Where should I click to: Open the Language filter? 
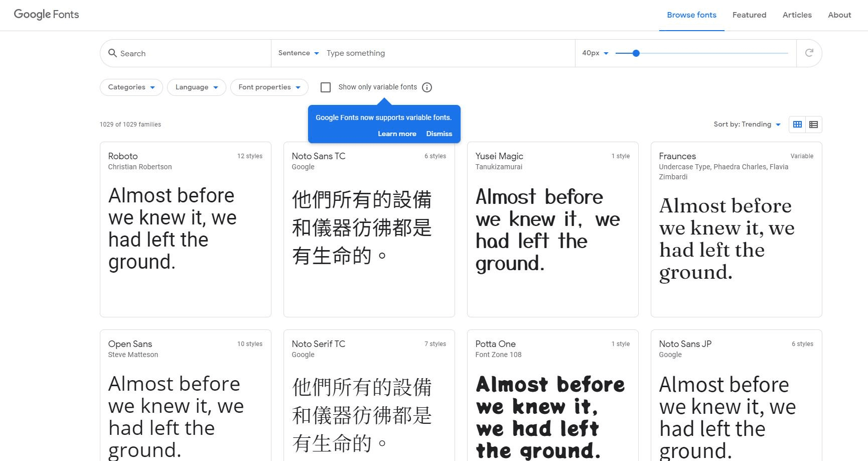point(196,87)
